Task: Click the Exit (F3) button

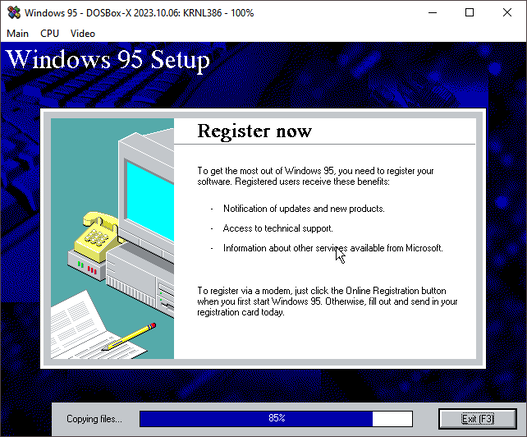Action: 477,419
